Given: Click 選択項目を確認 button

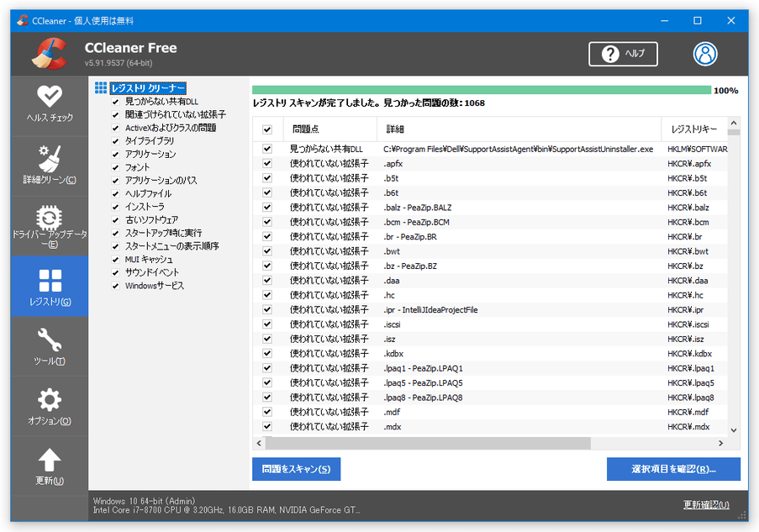Looking at the screenshot, I should click(x=673, y=469).
